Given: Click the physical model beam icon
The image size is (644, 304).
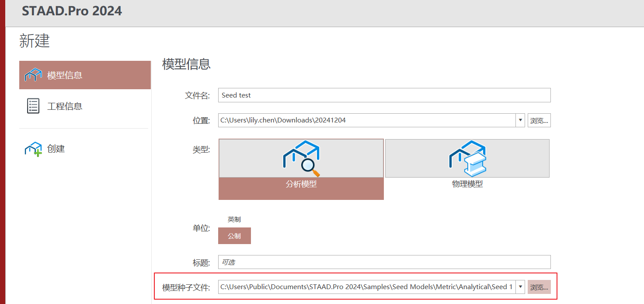Looking at the screenshot, I should tap(468, 158).
